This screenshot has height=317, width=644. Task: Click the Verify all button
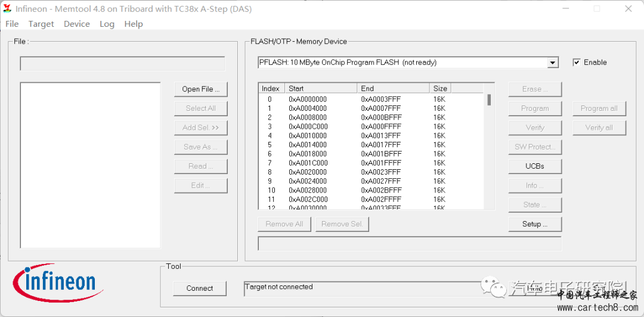pos(599,128)
